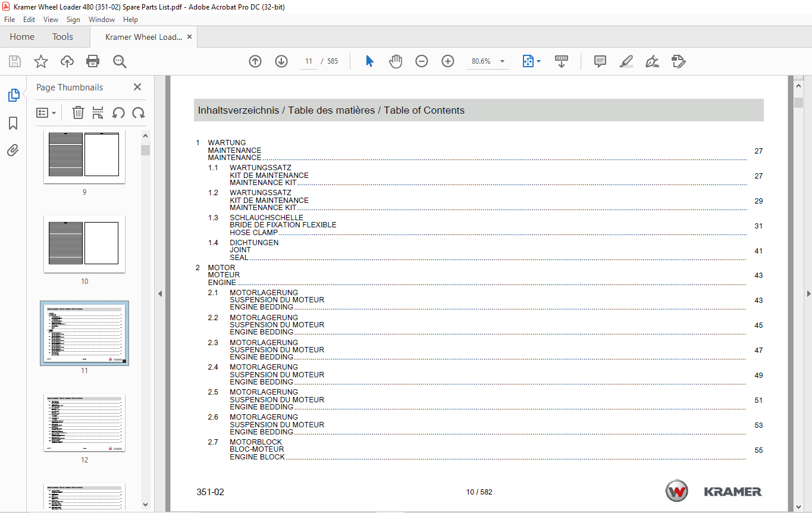812x513 pixels.
Task: Zoom in with plus icon
Action: 448,61
